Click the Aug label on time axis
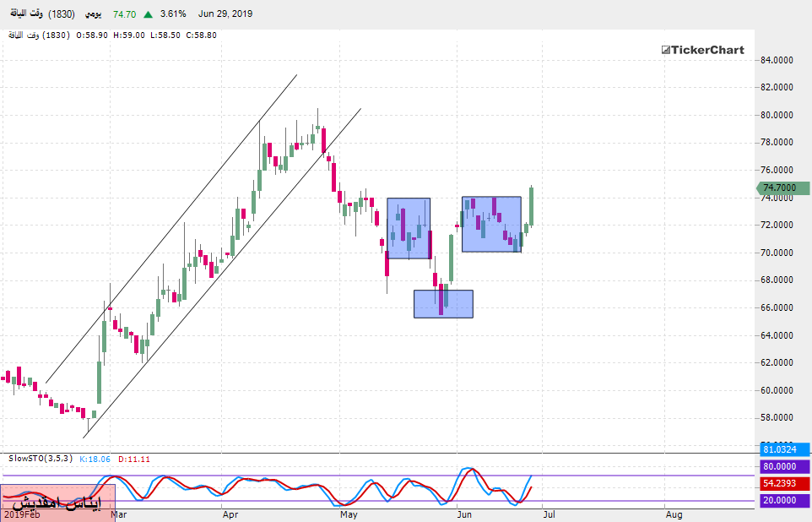The height and width of the screenshot is (522, 812). point(674,513)
